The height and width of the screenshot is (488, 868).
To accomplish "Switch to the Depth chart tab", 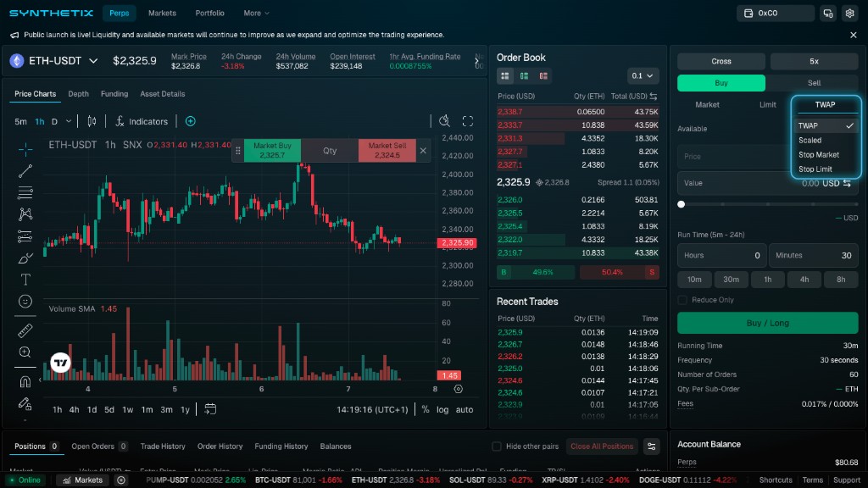I will click(x=79, y=94).
